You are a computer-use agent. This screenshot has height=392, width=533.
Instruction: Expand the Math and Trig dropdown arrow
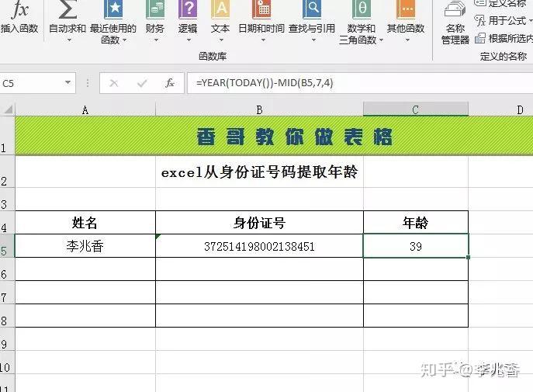click(x=381, y=40)
